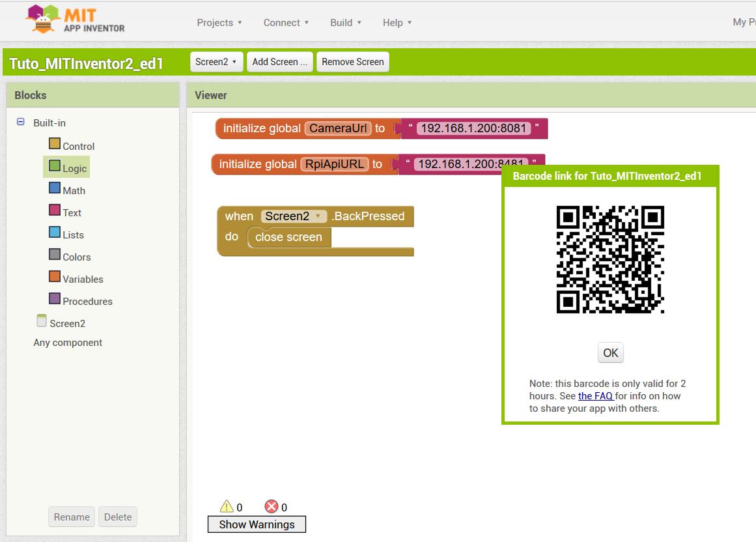Click the Show Warnings button
Screen dimensions: 756x542
pos(257,524)
